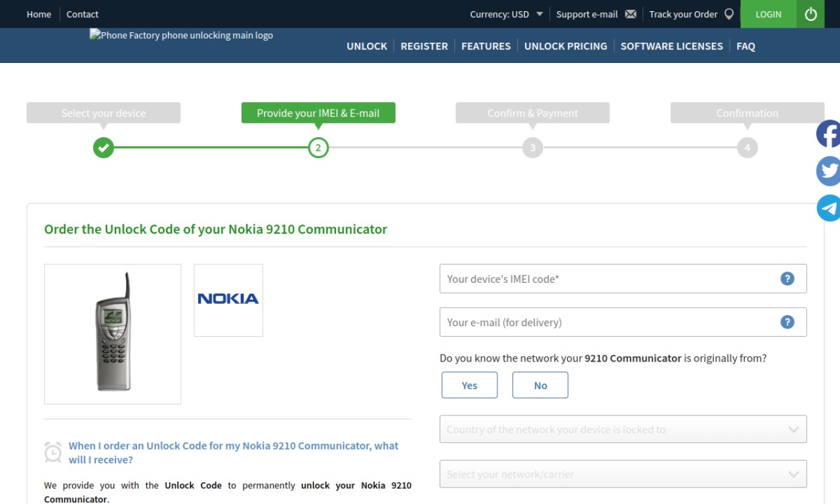The width and height of the screenshot is (840, 504).
Task: Open the UNLOCK PRICING menu item
Action: [566, 46]
